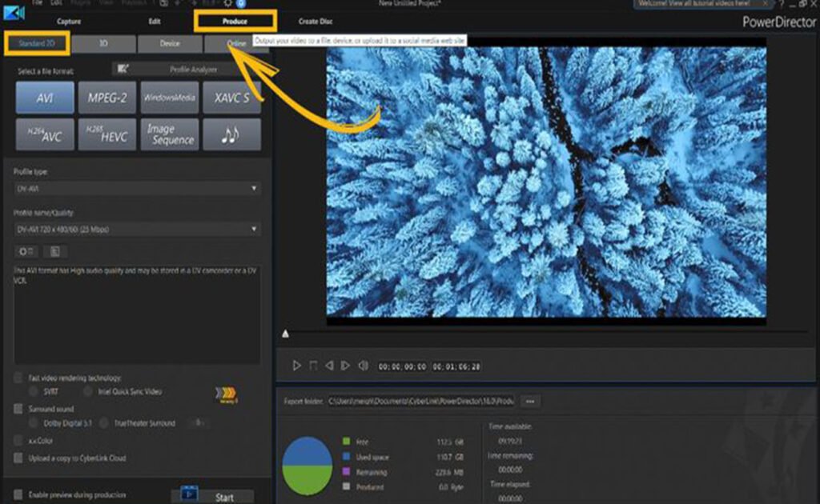
Task: Open the Welcome tutorial videos link
Action: (693, 3)
